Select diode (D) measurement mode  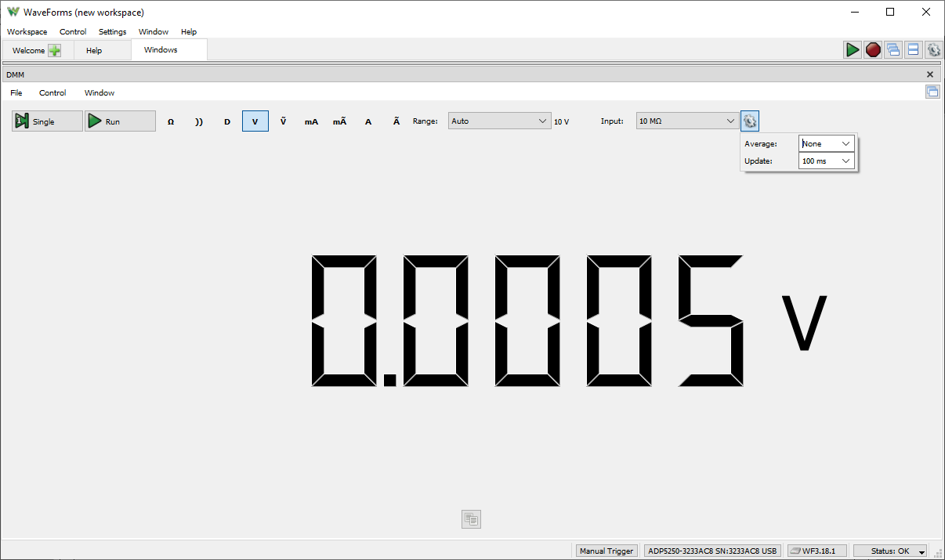tap(227, 121)
